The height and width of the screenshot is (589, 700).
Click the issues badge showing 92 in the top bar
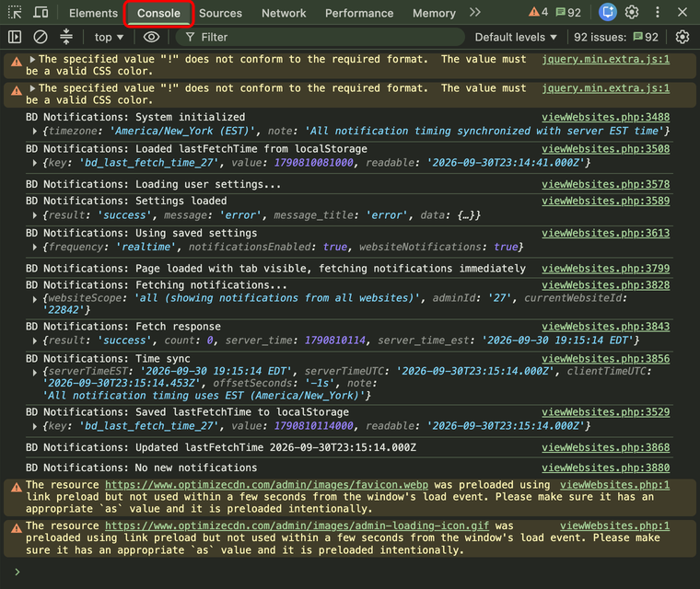pos(568,13)
